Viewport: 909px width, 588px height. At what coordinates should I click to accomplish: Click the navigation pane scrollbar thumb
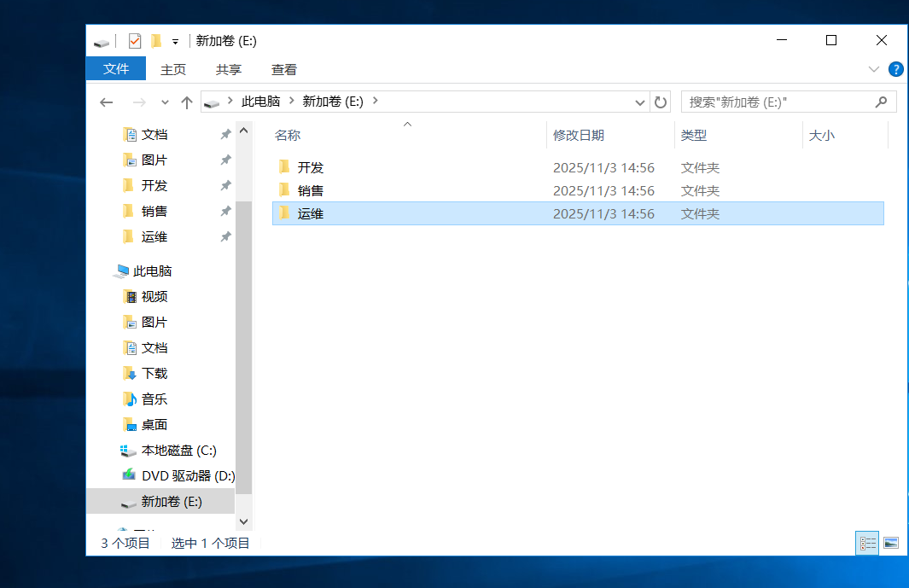pos(244,346)
